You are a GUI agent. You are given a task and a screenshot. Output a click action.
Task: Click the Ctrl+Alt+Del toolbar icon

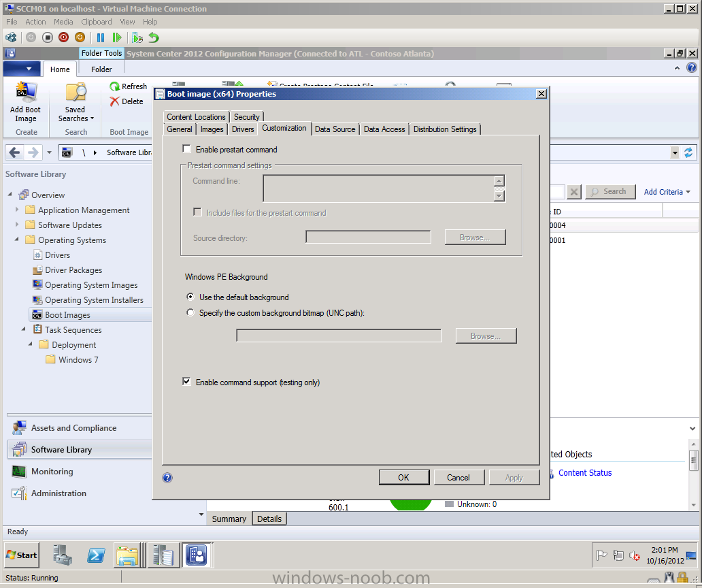[x=11, y=37]
